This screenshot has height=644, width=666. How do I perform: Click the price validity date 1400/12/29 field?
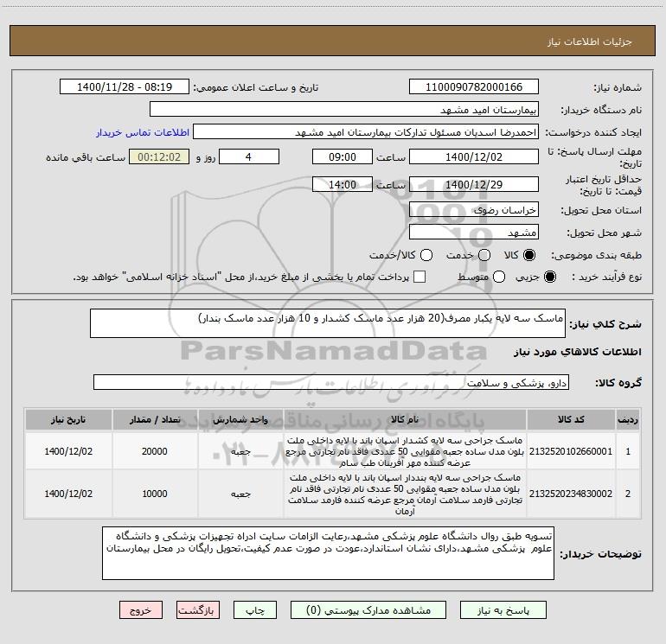[474, 184]
